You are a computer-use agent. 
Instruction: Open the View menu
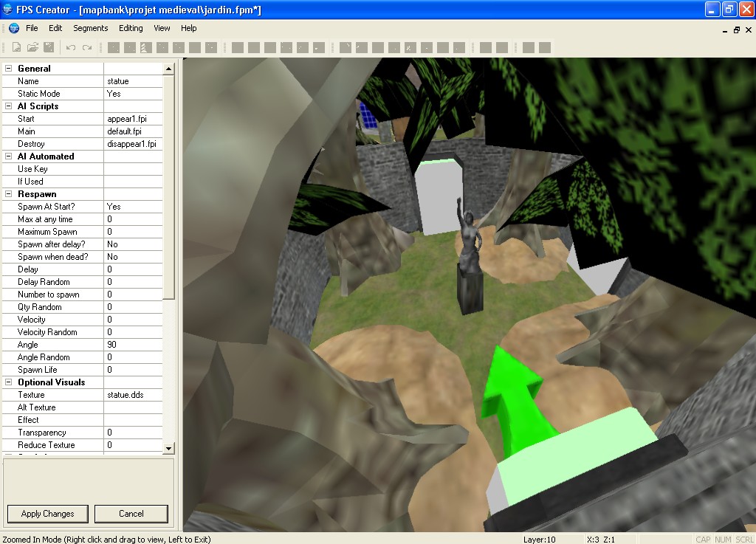click(162, 29)
